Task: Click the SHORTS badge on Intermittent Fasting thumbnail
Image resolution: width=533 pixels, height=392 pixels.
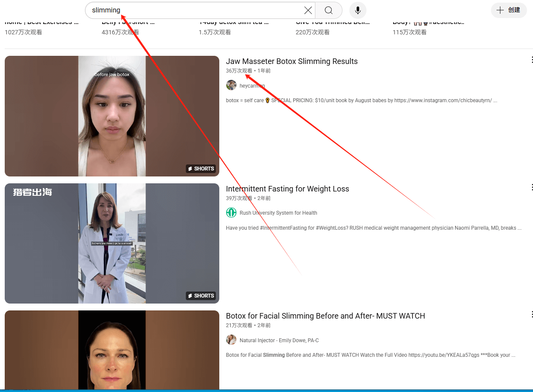Action: coord(201,296)
